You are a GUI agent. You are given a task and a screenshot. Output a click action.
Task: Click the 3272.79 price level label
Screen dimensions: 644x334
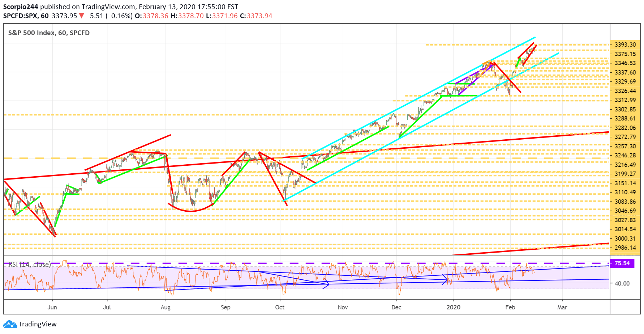click(625, 137)
